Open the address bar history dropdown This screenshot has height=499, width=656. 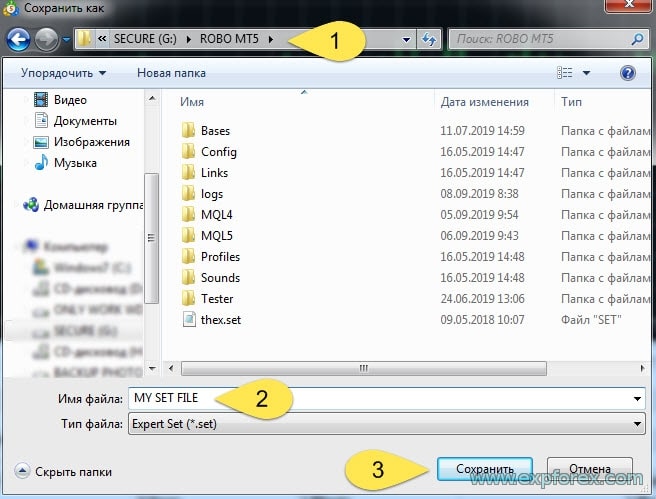tap(406, 40)
